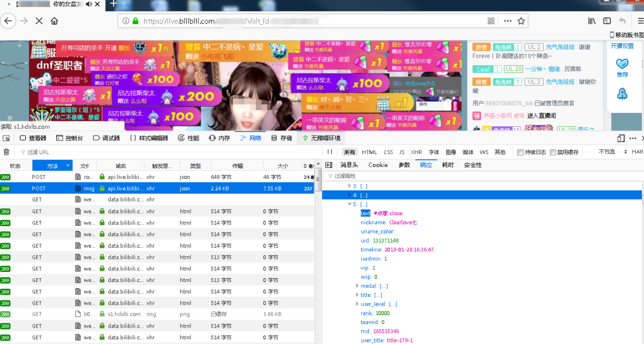Open the 无障碍环境 accessibility tab
Viewport: 644px width, 344px height.
click(321, 138)
